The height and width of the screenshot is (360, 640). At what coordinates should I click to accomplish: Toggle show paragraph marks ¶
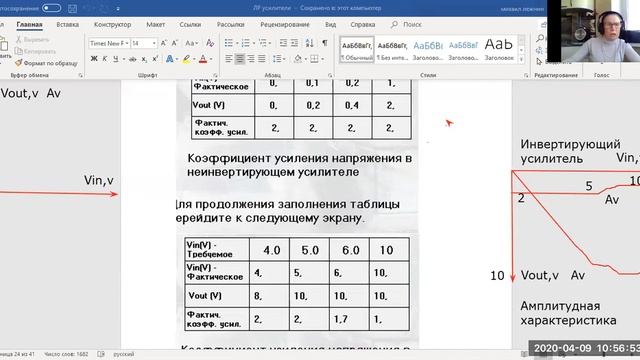click(x=324, y=43)
